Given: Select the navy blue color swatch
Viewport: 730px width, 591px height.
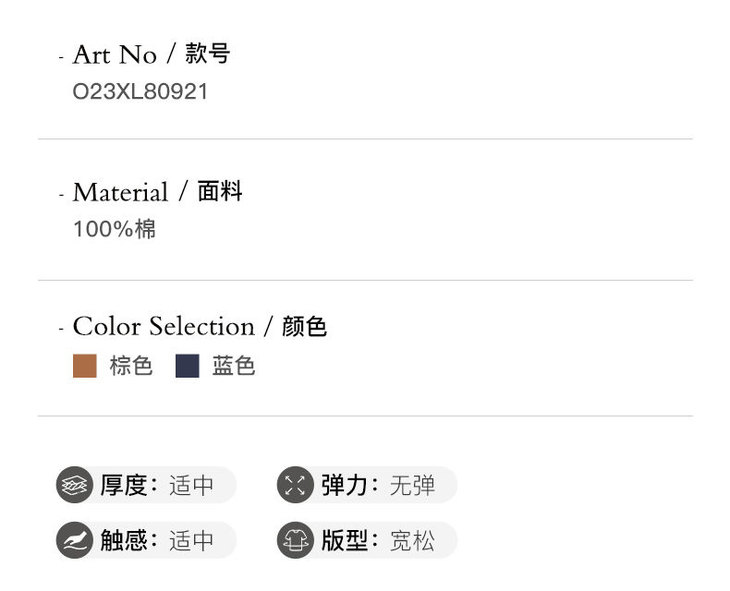Looking at the screenshot, I should [x=188, y=366].
